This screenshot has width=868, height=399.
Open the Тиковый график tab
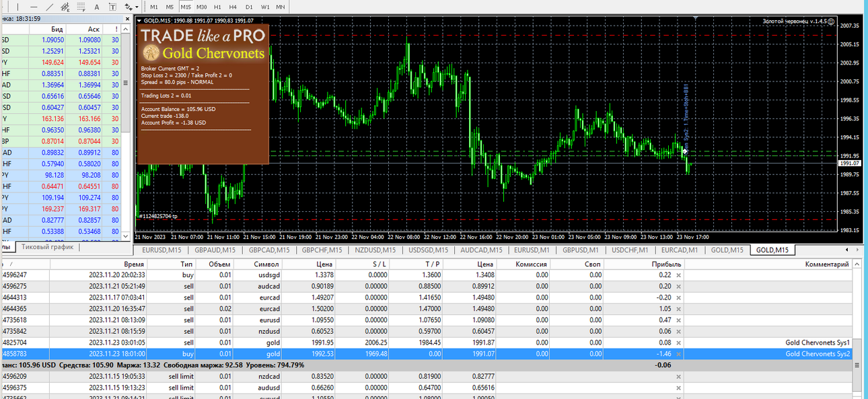(47, 247)
